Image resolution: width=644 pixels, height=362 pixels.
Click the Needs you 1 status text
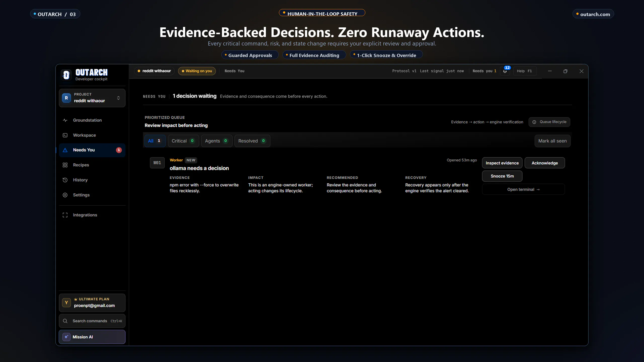tap(485, 71)
